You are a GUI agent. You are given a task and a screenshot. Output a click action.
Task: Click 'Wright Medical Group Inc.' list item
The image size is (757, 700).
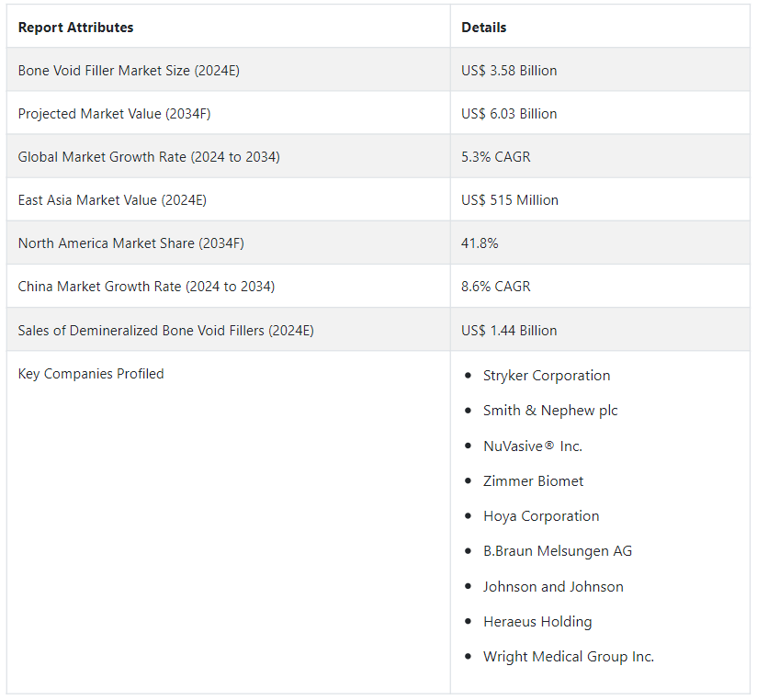pos(569,657)
